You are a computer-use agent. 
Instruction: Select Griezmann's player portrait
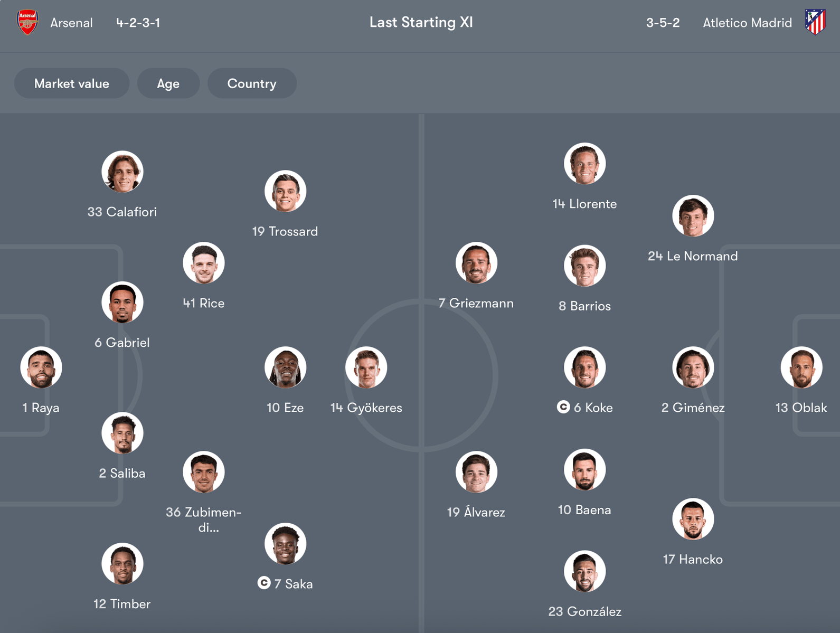476,263
